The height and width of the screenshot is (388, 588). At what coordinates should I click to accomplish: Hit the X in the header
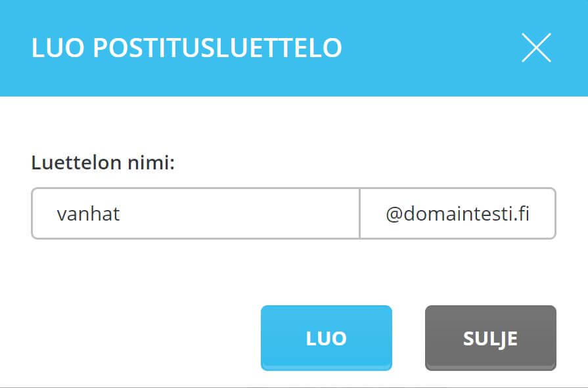tap(536, 48)
